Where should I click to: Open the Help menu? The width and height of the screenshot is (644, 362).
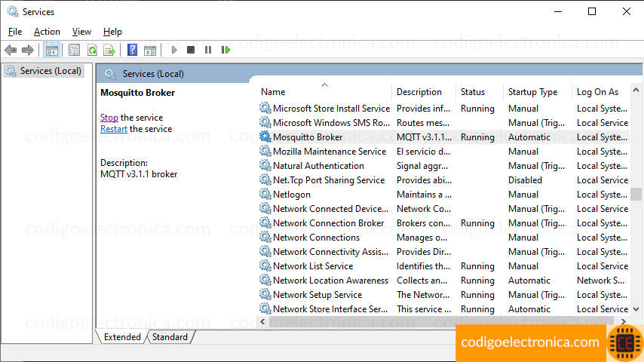(112, 32)
